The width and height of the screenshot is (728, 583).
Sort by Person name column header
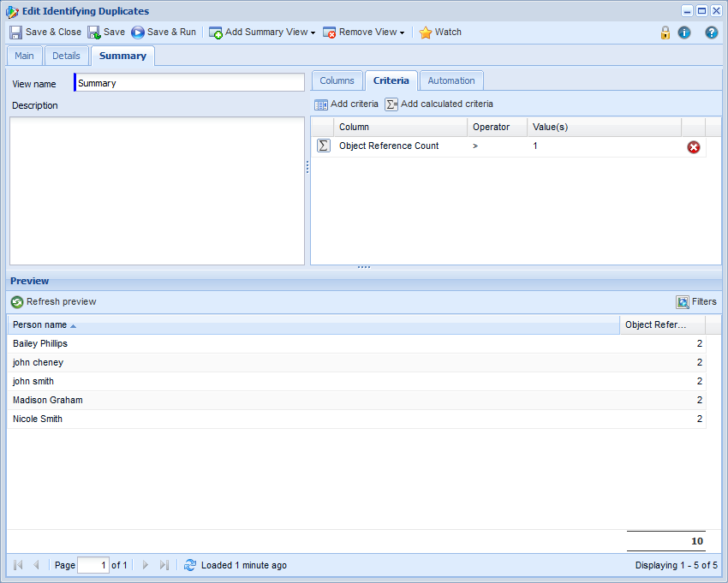(313, 324)
